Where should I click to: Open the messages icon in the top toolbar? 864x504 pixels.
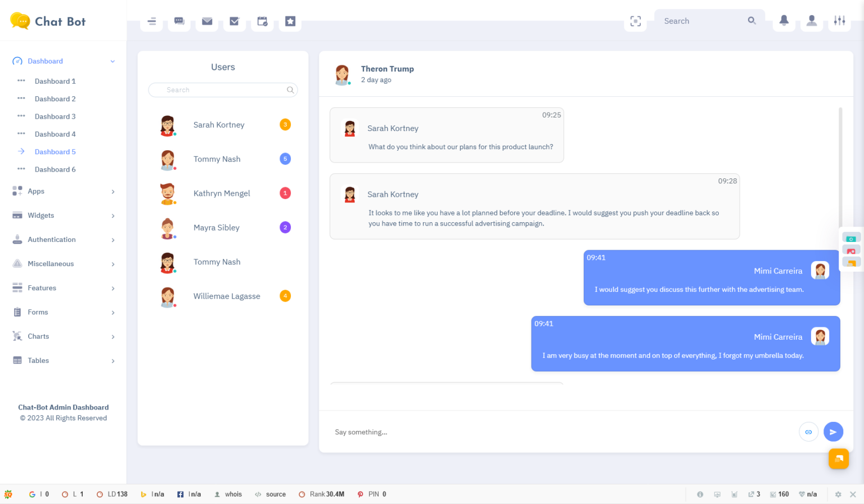[x=179, y=21]
